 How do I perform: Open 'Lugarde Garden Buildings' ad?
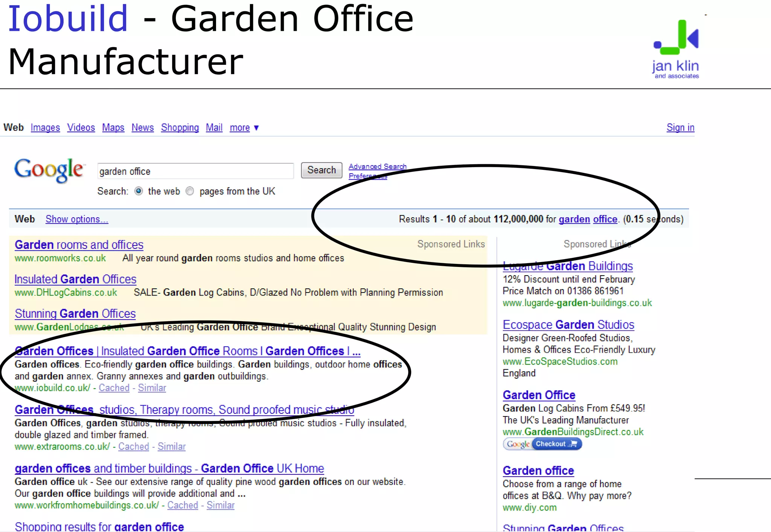pos(568,266)
